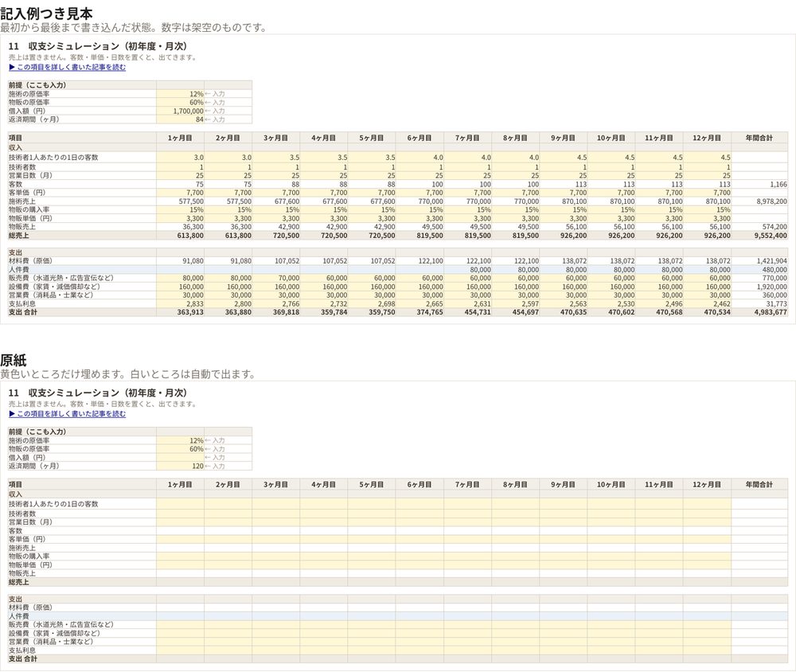Select the annual selling expenses cell 770,000
Screen dimensions: 796x672
pyautogui.click(x=760, y=278)
